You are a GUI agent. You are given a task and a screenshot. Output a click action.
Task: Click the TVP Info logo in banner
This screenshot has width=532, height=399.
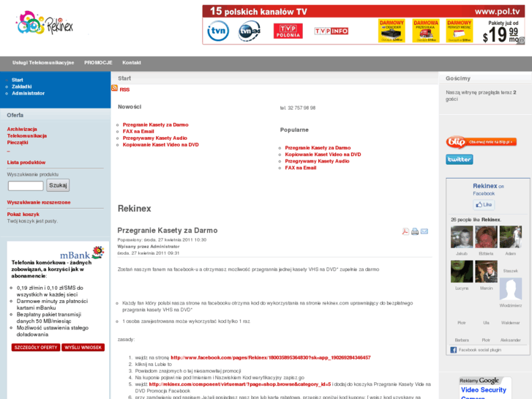(331, 31)
